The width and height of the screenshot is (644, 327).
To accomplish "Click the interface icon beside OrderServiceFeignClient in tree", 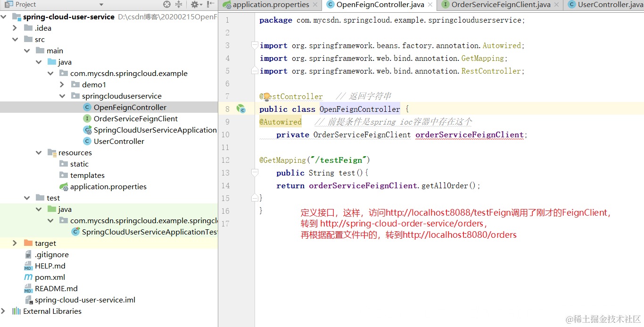I will click(x=87, y=119).
